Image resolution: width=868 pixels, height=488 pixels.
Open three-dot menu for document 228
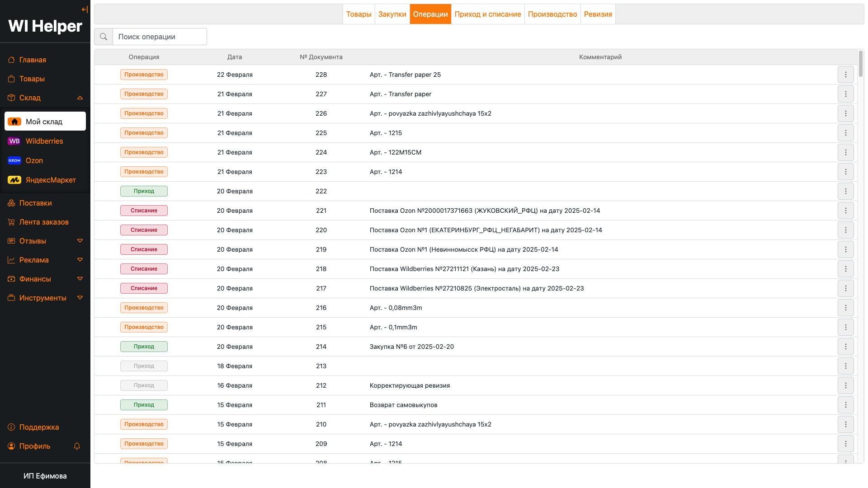[x=845, y=75]
